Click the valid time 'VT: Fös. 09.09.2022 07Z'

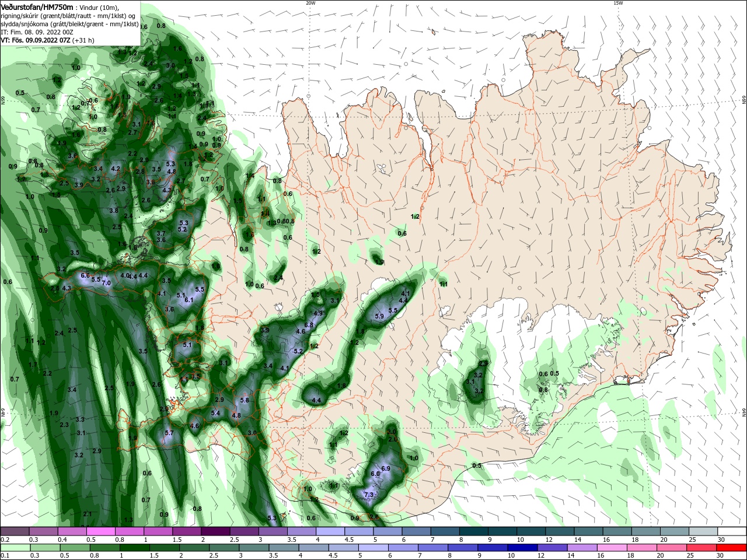pyautogui.click(x=36, y=40)
